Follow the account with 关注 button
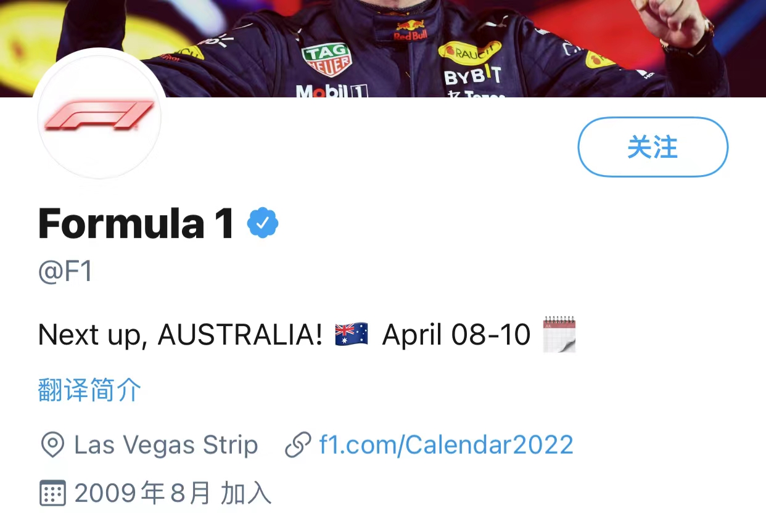This screenshot has width=766, height=532. point(653,147)
